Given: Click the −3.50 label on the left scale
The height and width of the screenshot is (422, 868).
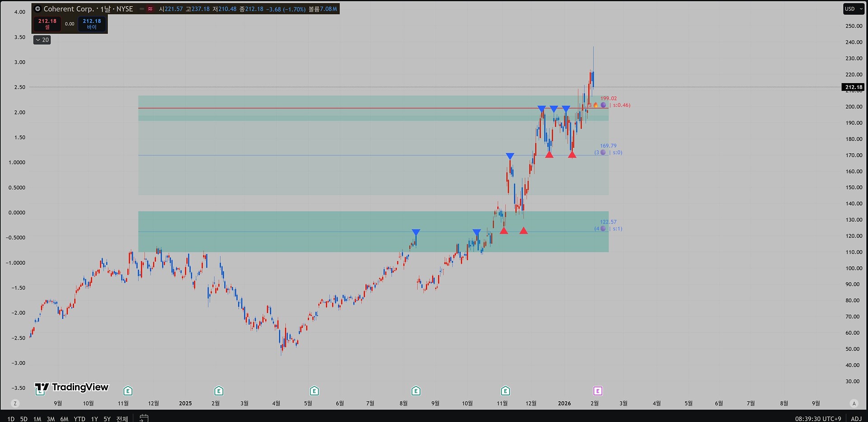Looking at the screenshot, I should pos(19,388).
